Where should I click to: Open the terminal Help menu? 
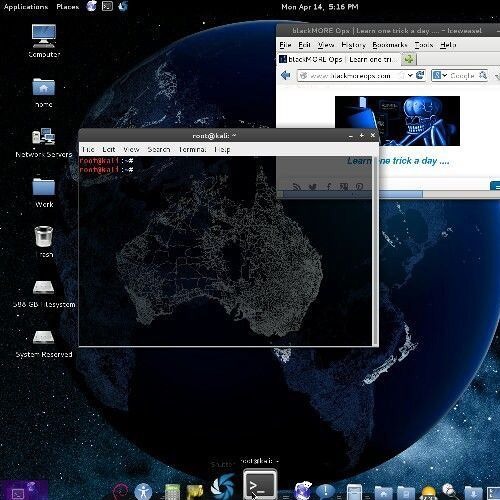point(222,149)
